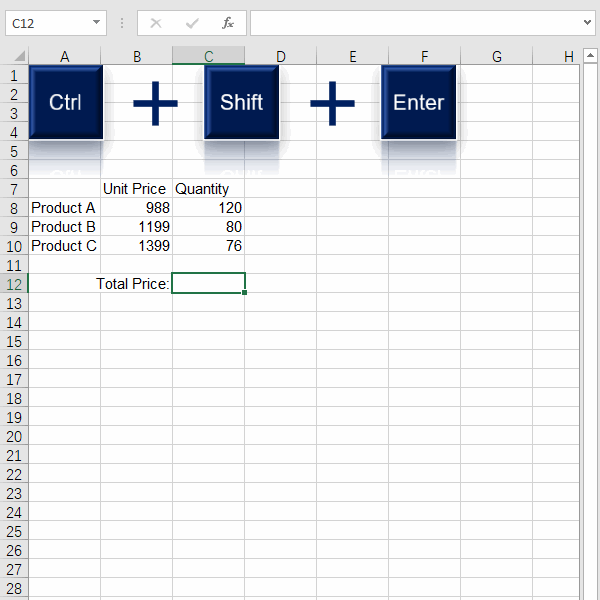Screen dimensions: 600x600
Task: Click the vertical scrollbar up arrow
Action: (x=590, y=56)
